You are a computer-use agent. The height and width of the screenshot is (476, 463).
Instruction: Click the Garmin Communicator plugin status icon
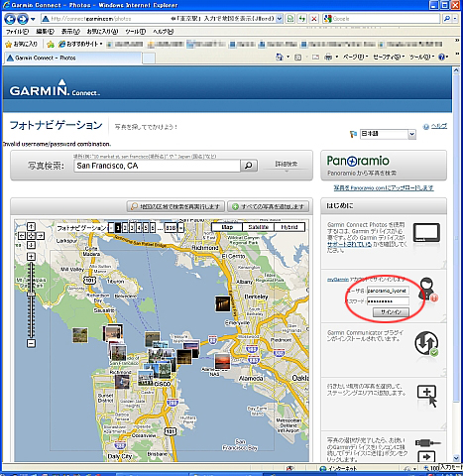coord(426,344)
